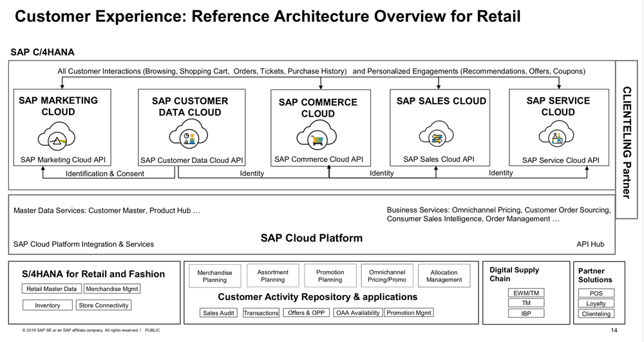Click the SAP Sales Cloud icon
This screenshot has width=644, height=342.
coord(436,135)
